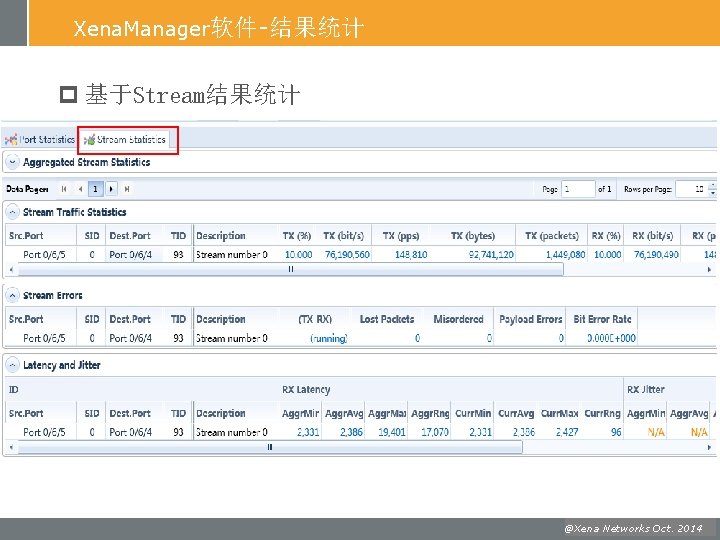Sort traffic table by TX (packets) column

click(552, 236)
